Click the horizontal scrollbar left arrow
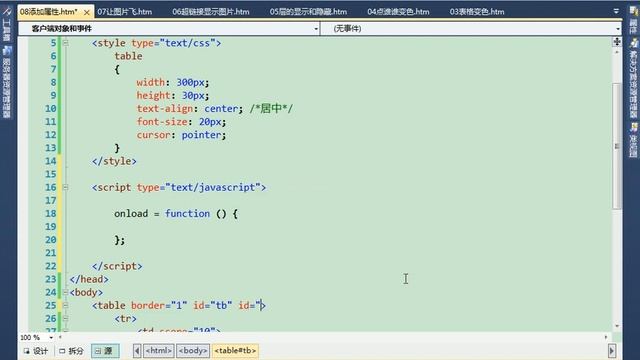640x360 pixels. pyautogui.click(x=60, y=337)
